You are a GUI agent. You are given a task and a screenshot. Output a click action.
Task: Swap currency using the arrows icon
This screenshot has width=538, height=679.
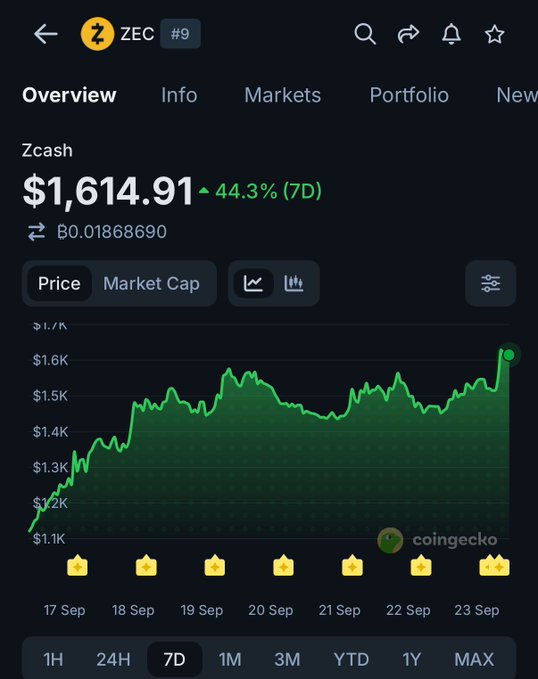36,232
